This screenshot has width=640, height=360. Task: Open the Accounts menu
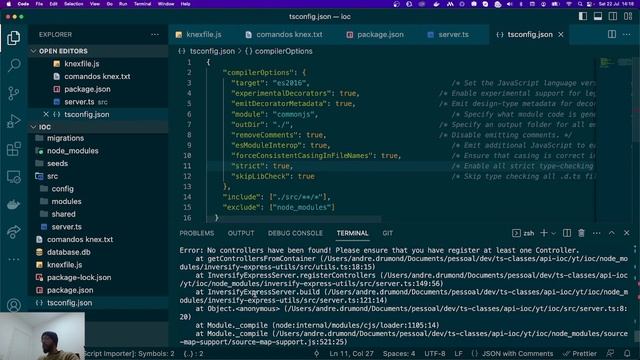pyautogui.click(x=13, y=304)
